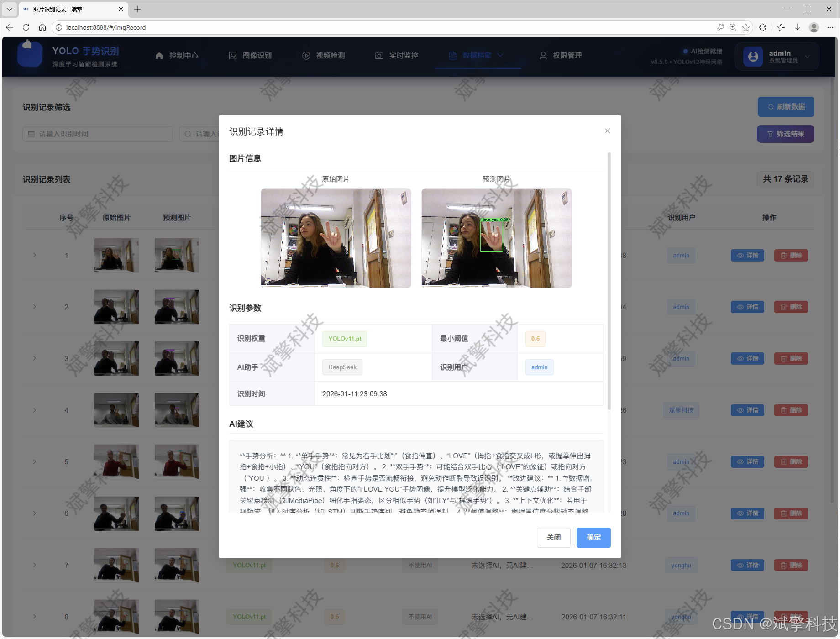This screenshot has height=639, width=840.
Task: Open the browser profile icon
Action: pyautogui.click(x=814, y=27)
